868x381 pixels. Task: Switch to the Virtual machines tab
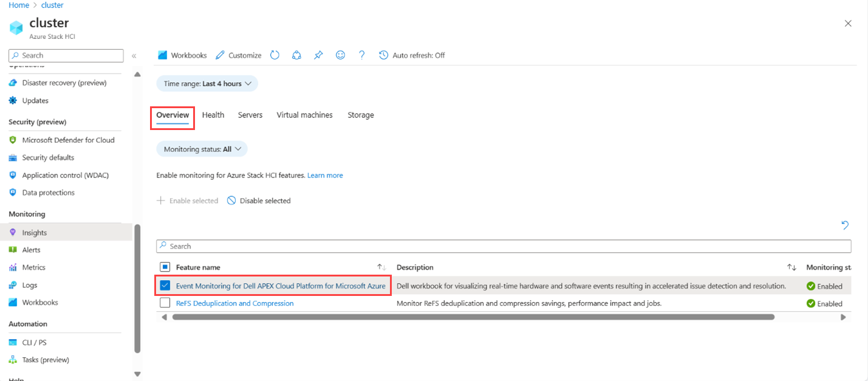[x=304, y=115]
